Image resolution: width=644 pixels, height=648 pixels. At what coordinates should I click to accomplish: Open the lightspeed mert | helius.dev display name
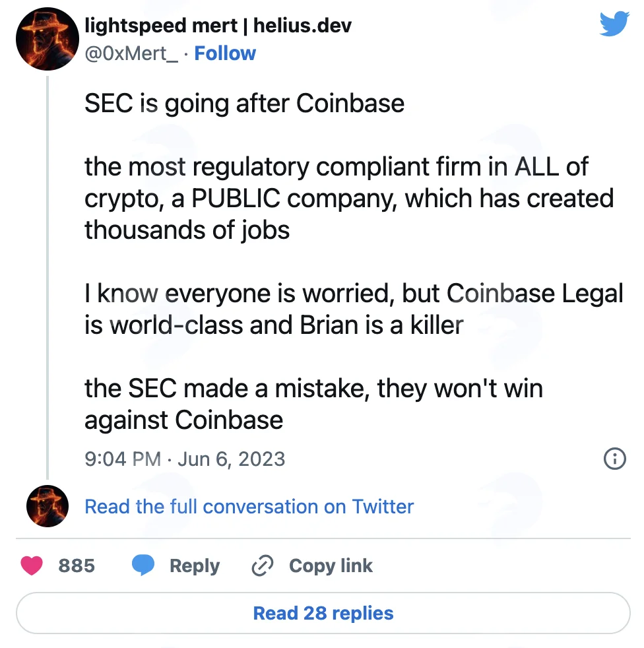coord(218,26)
